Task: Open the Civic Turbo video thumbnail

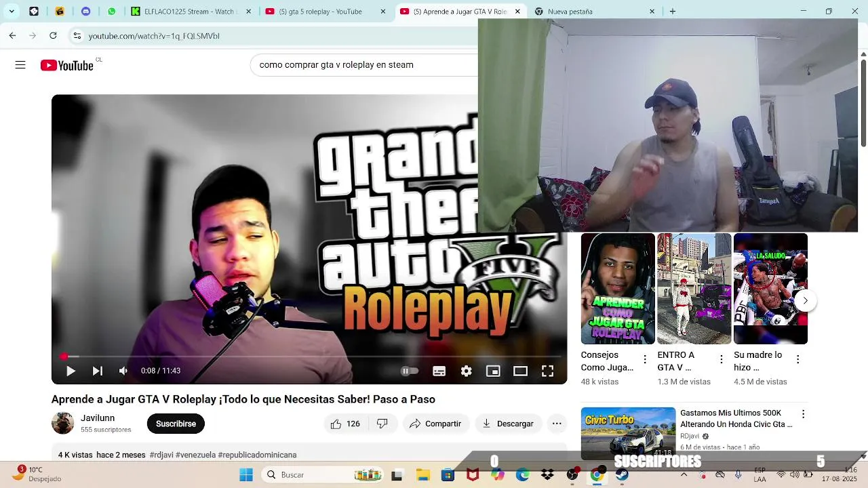Action: pyautogui.click(x=628, y=434)
